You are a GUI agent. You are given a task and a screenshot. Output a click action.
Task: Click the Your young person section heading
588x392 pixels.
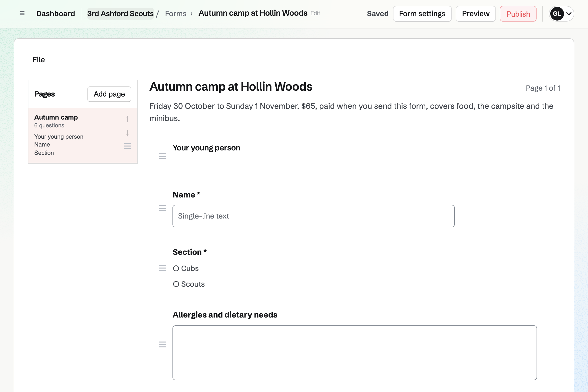[206, 148]
